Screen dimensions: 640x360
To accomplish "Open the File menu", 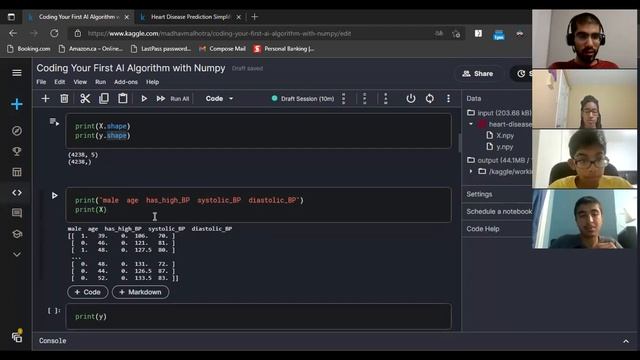I will tap(41, 82).
